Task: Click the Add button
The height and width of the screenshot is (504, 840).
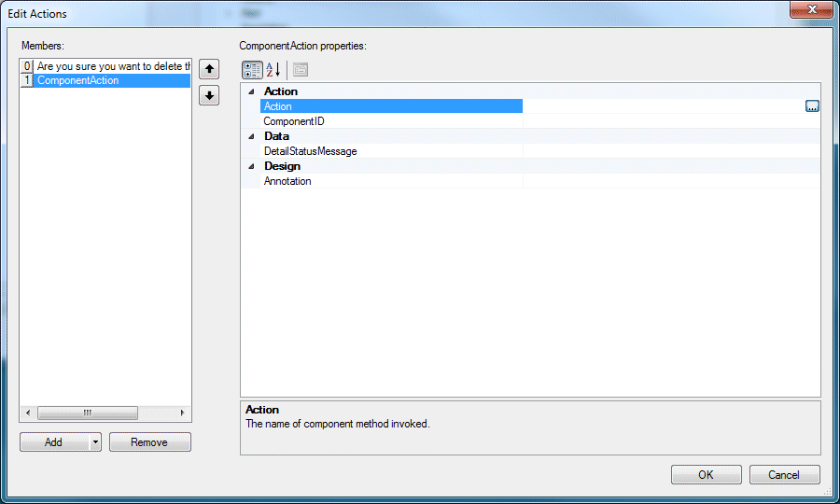Action: click(54, 442)
